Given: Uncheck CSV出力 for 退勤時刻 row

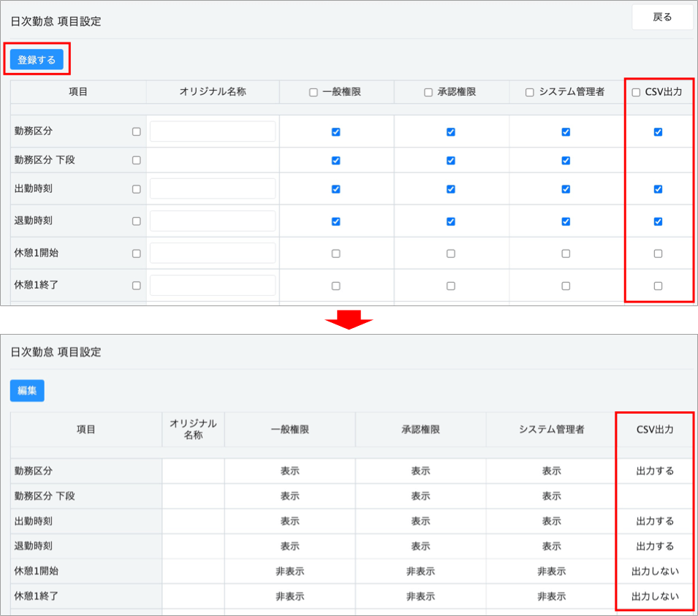Looking at the screenshot, I should point(658,221).
